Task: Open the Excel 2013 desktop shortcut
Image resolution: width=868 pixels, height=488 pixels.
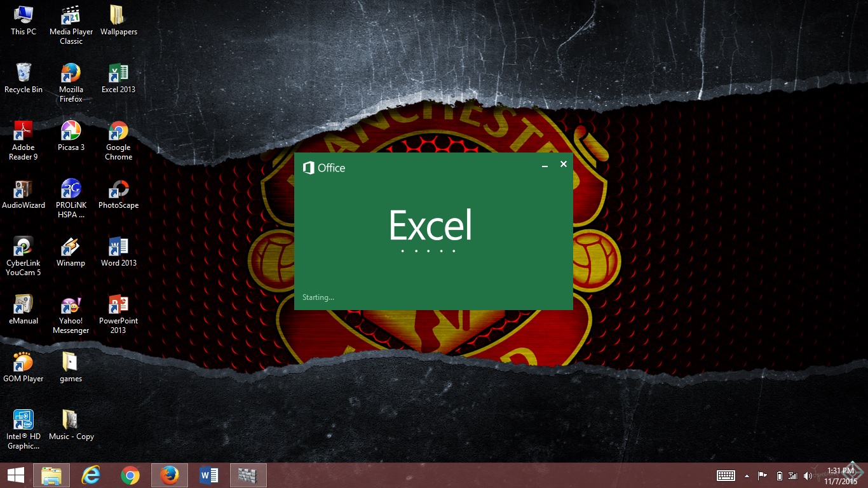Action: pyautogui.click(x=118, y=73)
